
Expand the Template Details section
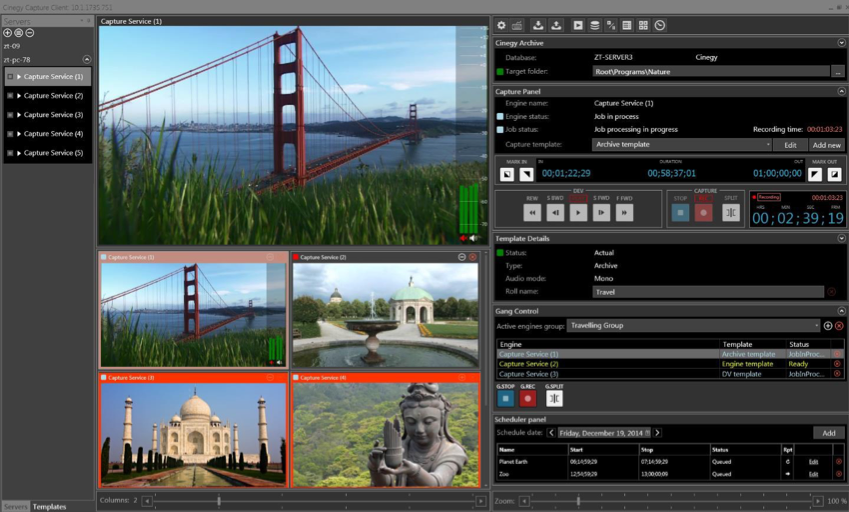(841, 238)
